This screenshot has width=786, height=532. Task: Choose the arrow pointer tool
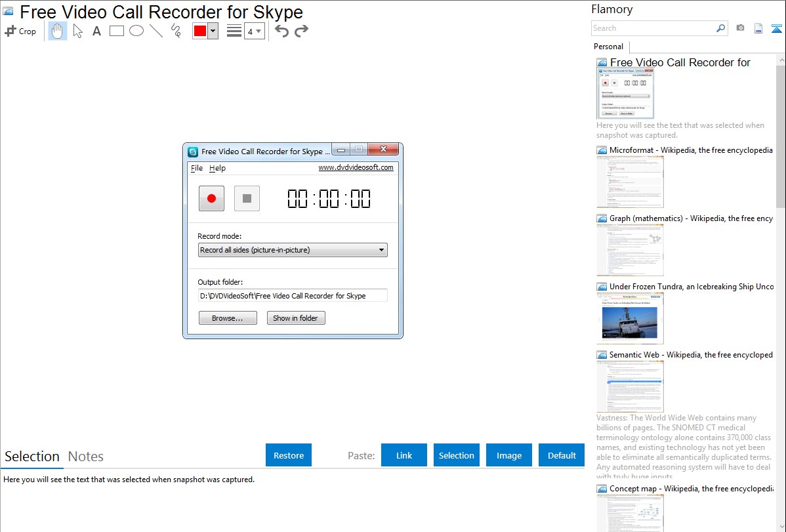[77, 31]
